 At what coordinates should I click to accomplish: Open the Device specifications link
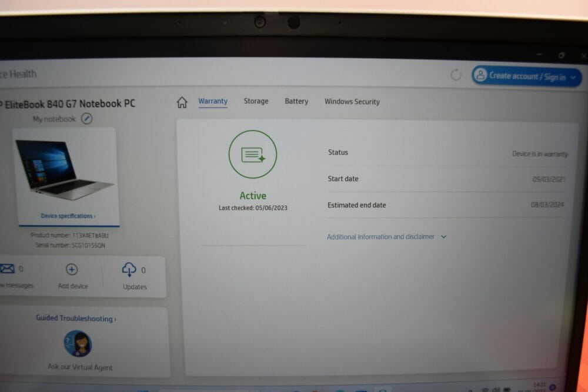click(x=68, y=216)
